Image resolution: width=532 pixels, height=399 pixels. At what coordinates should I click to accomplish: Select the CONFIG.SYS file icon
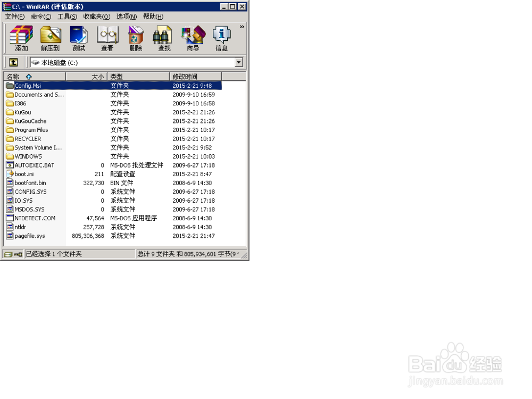coord(10,192)
